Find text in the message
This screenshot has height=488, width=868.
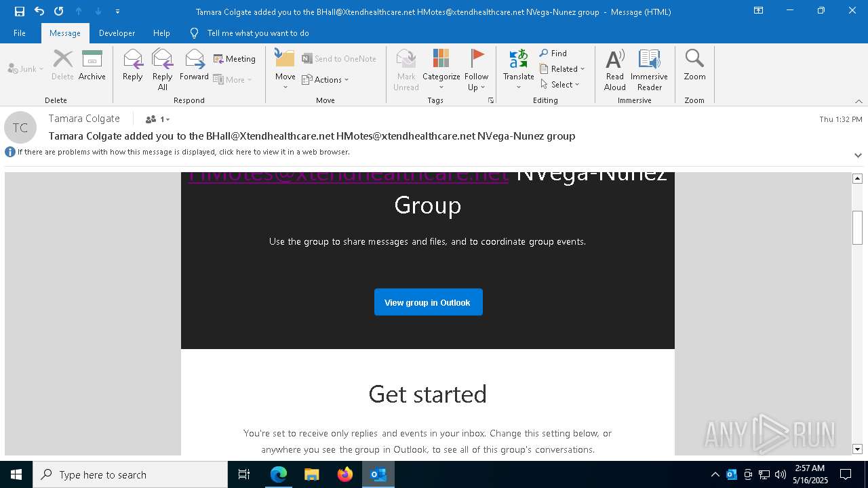click(553, 53)
